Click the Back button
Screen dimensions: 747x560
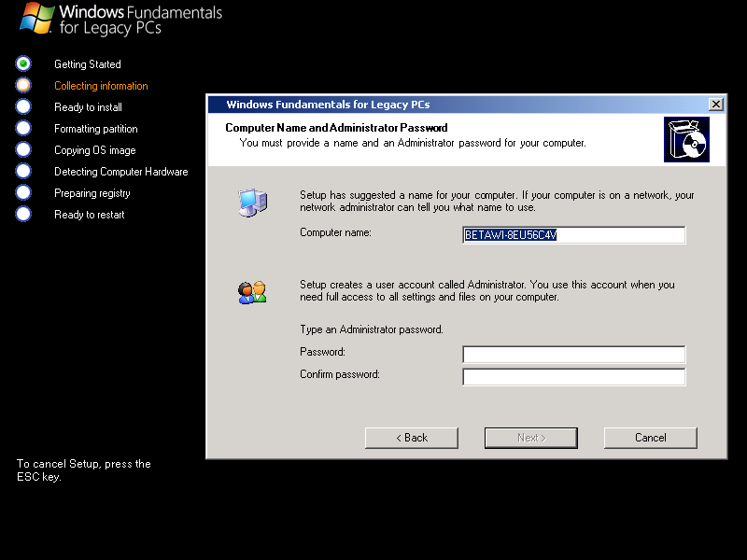coord(412,438)
